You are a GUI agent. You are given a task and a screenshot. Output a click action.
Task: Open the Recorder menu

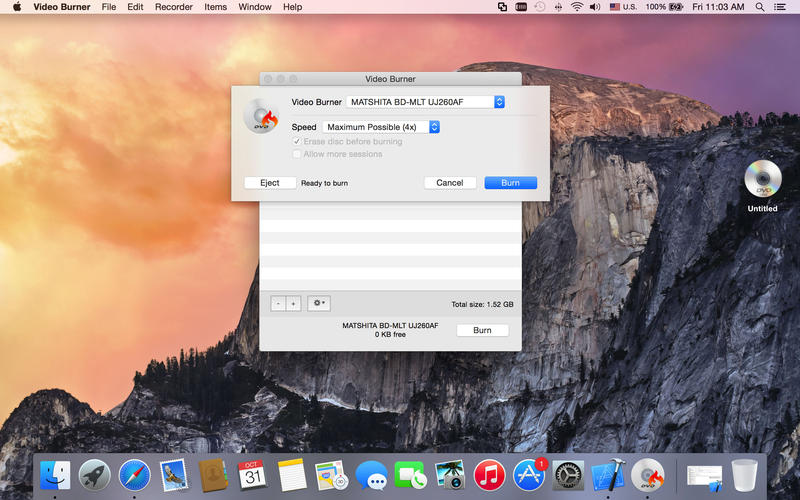coord(173,7)
